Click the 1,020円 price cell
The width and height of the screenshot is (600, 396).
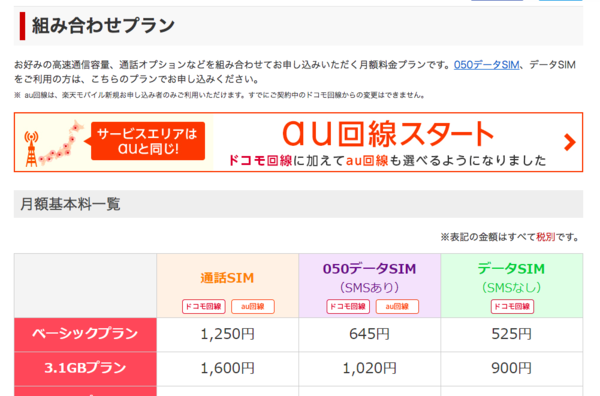coord(370,368)
